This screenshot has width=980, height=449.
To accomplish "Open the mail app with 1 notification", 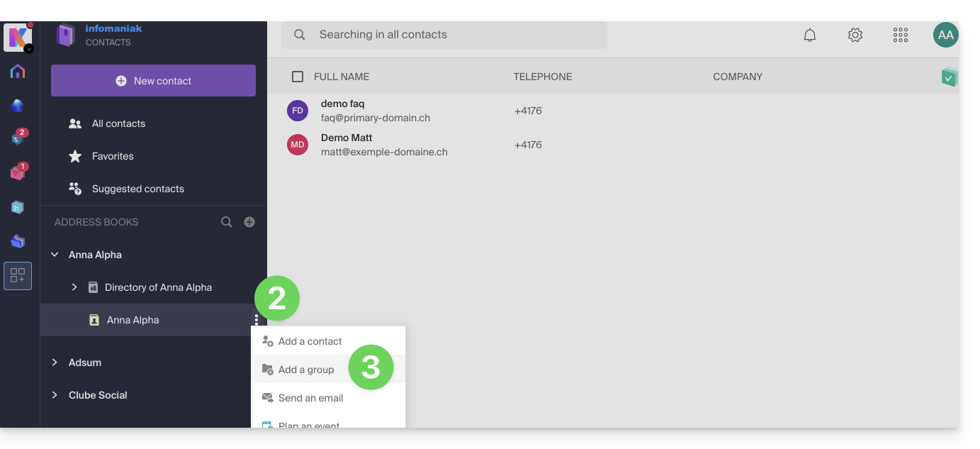I will point(18,172).
